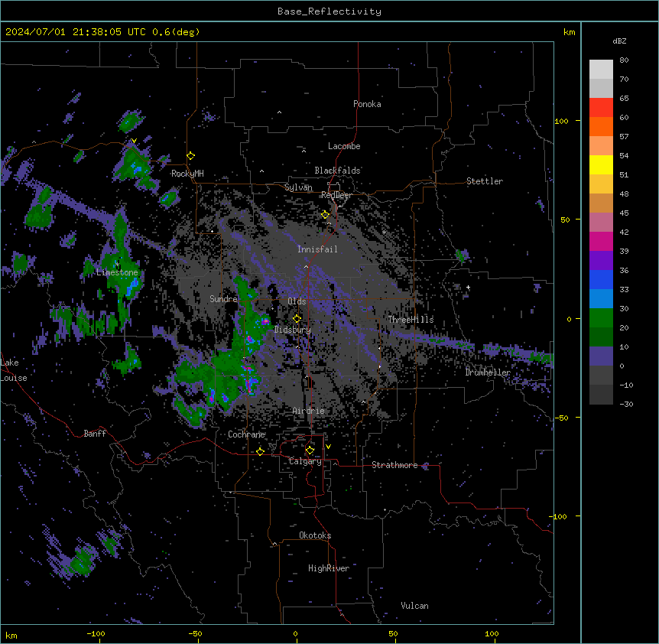Click the Limestone label
The height and width of the screenshot is (644, 659).
[x=117, y=272]
